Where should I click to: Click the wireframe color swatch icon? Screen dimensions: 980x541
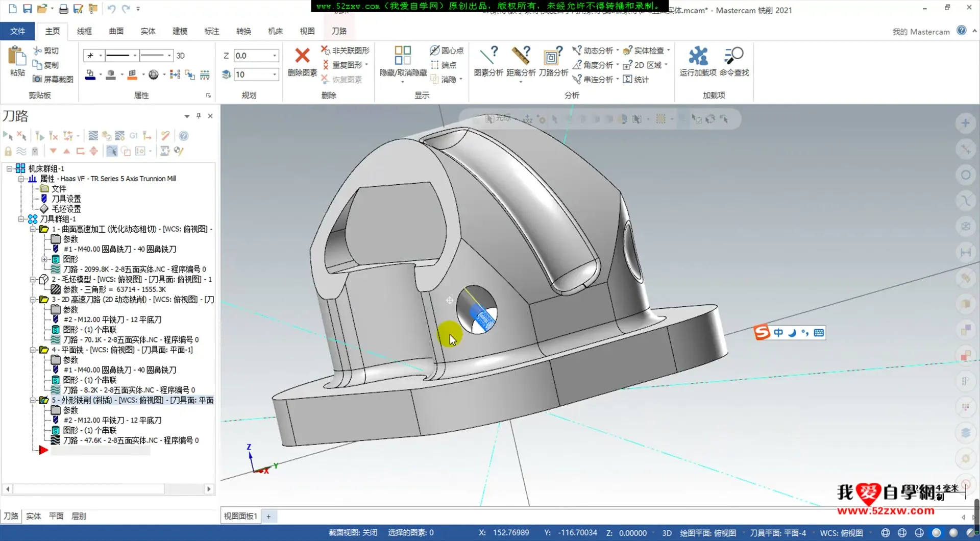(x=90, y=75)
